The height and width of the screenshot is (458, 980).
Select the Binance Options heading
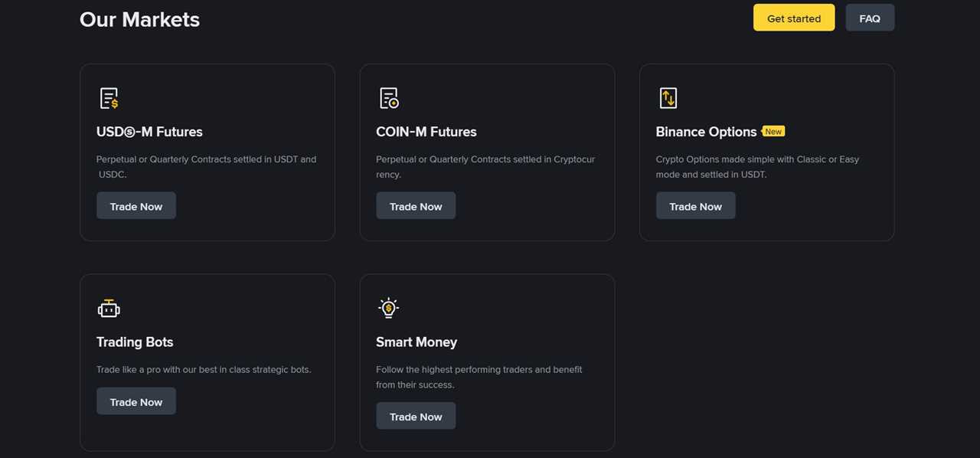pos(705,131)
